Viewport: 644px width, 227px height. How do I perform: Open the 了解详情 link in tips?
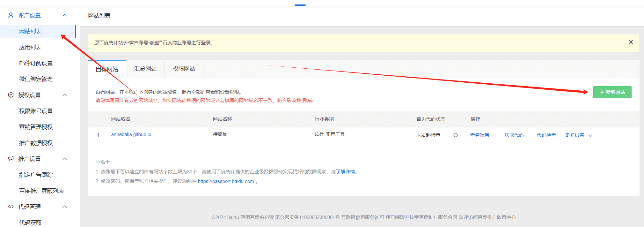click(x=345, y=172)
